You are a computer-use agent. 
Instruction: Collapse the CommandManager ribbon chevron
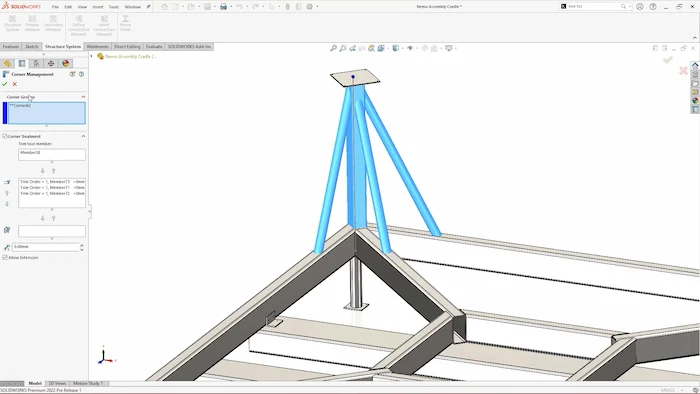tap(695, 38)
